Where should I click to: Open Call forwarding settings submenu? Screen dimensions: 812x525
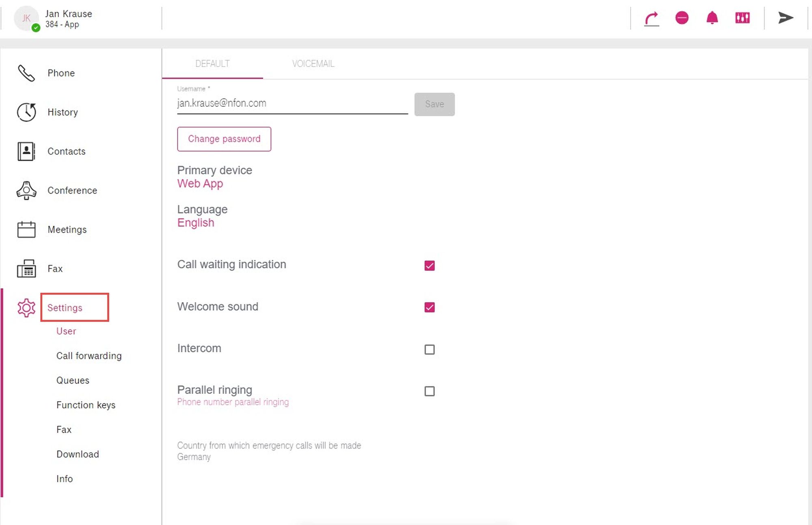pyautogui.click(x=89, y=356)
